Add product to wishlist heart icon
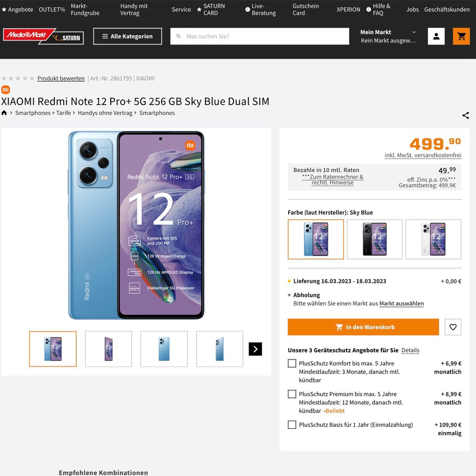 pyautogui.click(x=453, y=327)
